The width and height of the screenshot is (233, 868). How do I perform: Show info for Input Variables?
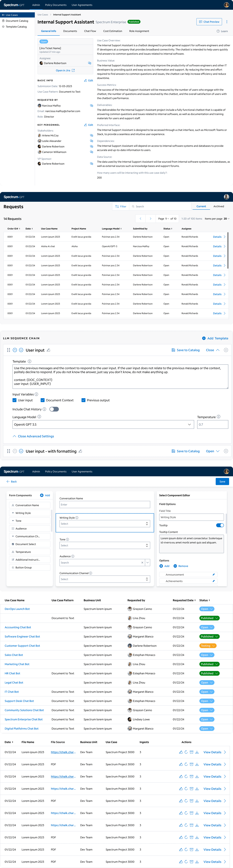[36, 395]
